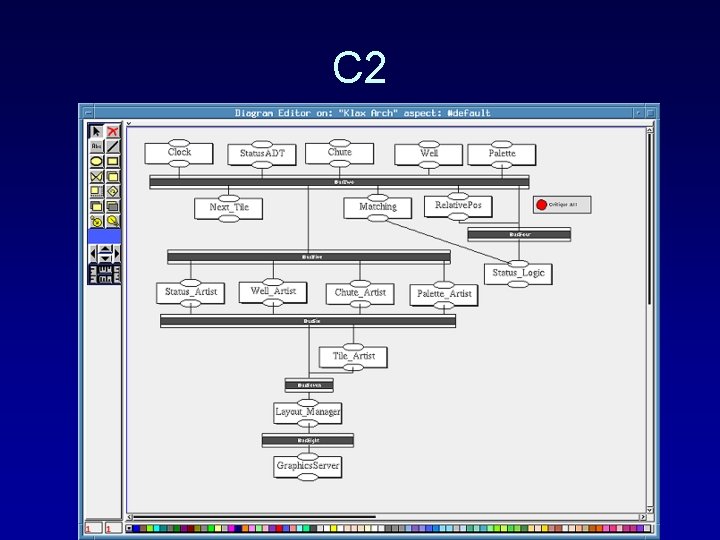The height and width of the screenshot is (540, 720).
Task: Select the top bus connecting Clock and Palette
Action: [x=339, y=182]
